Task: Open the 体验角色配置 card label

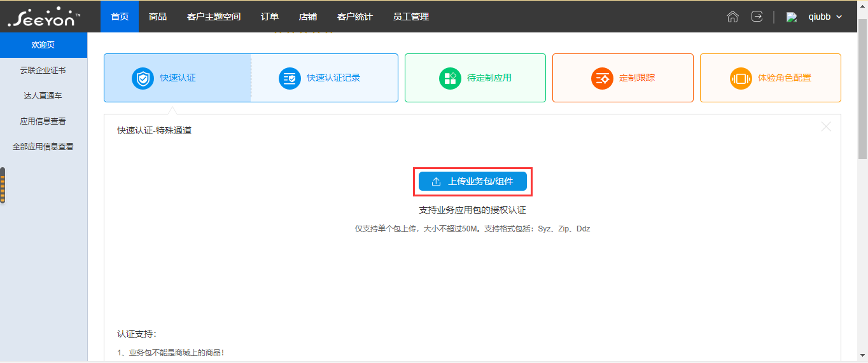Action: [785, 78]
